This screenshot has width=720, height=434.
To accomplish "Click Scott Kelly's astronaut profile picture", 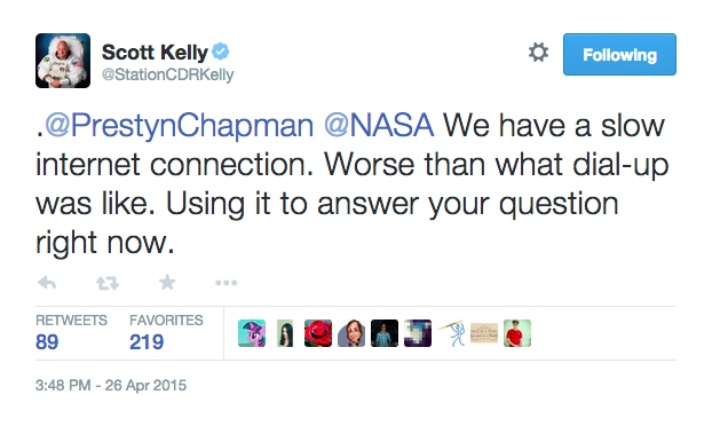I will 63,60.
